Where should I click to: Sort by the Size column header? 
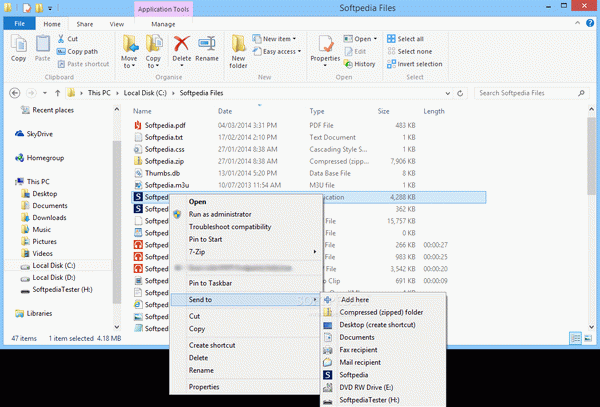[x=383, y=111]
